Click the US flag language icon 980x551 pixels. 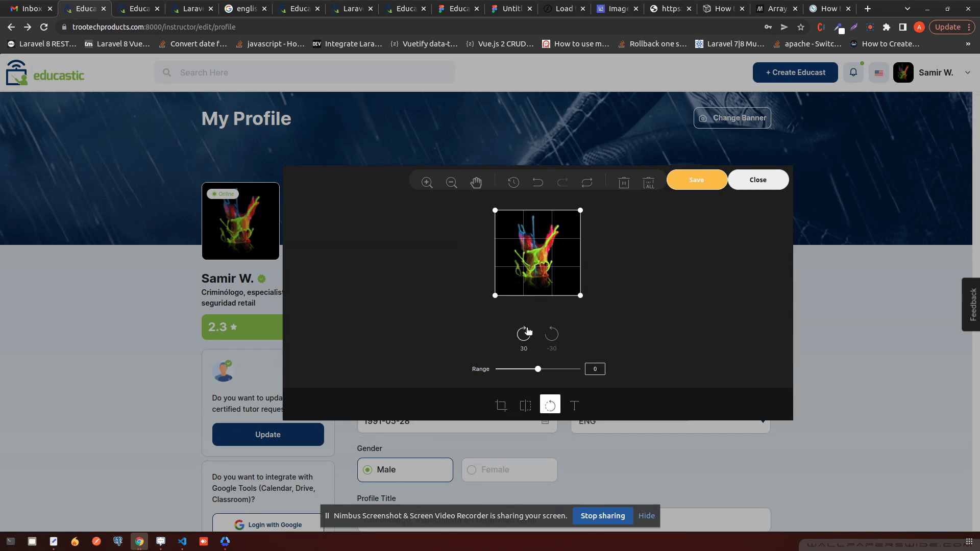(x=879, y=73)
